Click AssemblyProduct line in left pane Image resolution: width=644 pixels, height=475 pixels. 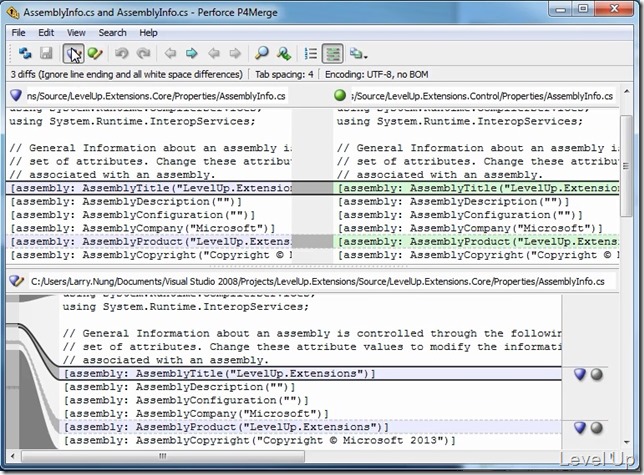[x=149, y=241]
